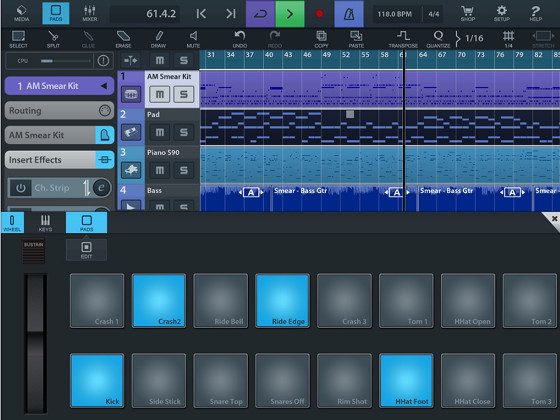The image size is (560, 420).
Task: Tap the HHat Foot pad
Action: click(x=406, y=380)
